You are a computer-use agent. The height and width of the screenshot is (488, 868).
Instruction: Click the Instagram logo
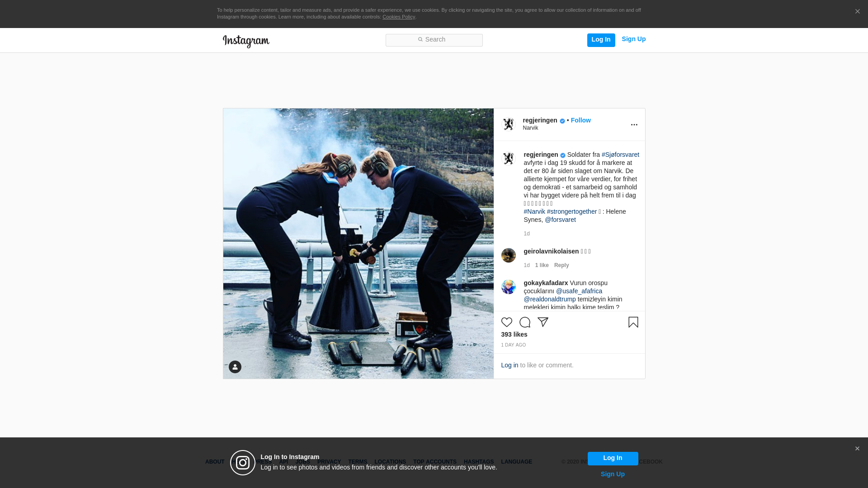tap(246, 41)
